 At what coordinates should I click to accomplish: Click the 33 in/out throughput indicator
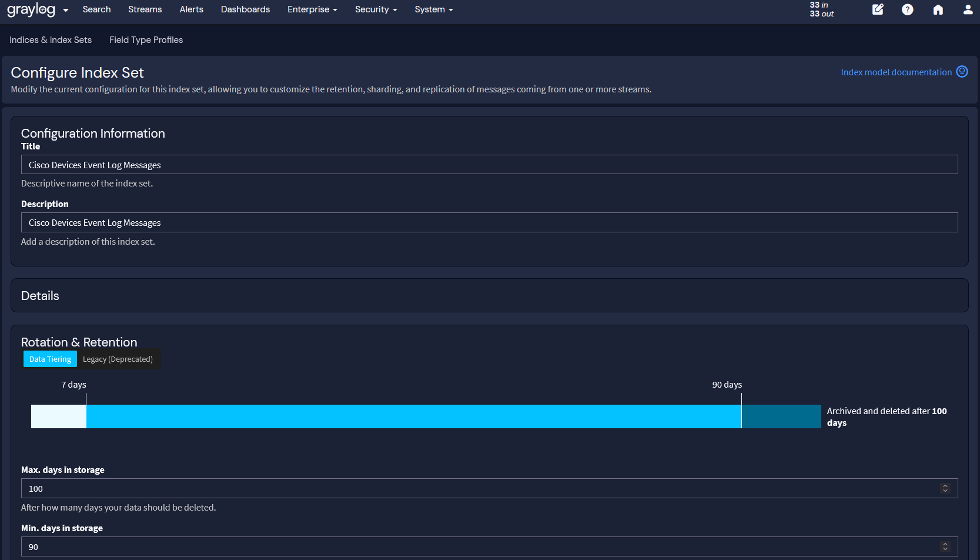(821, 9)
